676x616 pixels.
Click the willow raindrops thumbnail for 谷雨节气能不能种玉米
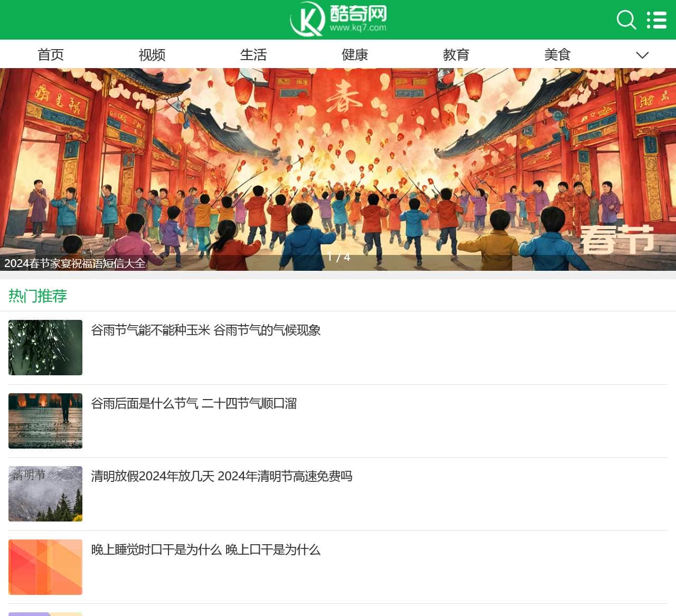(45, 347)
